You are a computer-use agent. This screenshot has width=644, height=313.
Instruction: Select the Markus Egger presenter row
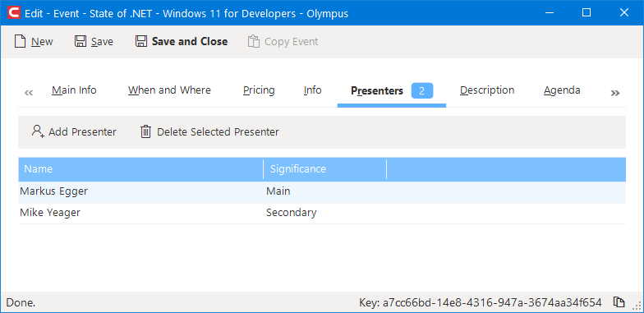tap(322, 192)
